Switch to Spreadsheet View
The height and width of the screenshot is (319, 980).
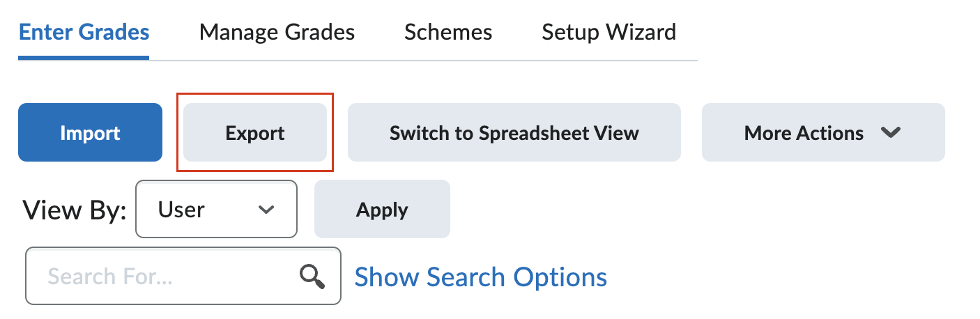point(514,133)
